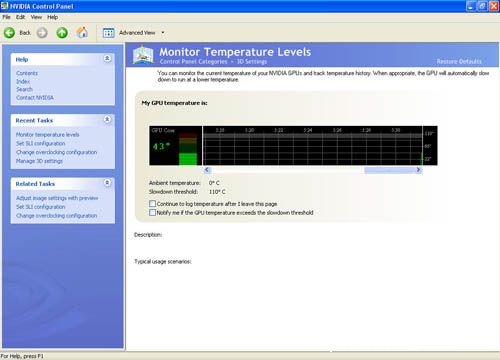Click the 'For Help, press F1' status text

click(x=22, y=356)
